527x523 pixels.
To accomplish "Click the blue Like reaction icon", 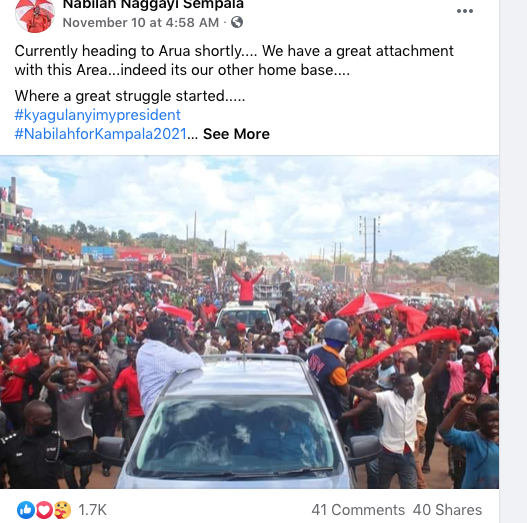I will pos(26,510).
